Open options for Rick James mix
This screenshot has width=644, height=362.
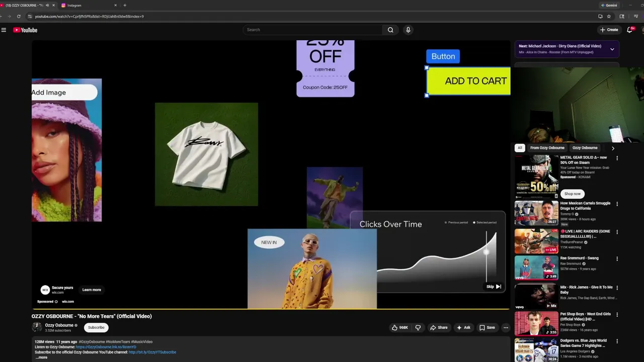pyautogui.click(x=617, y=288)
